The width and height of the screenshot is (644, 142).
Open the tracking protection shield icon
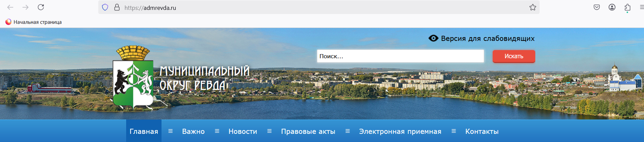(x=105, y=7)
